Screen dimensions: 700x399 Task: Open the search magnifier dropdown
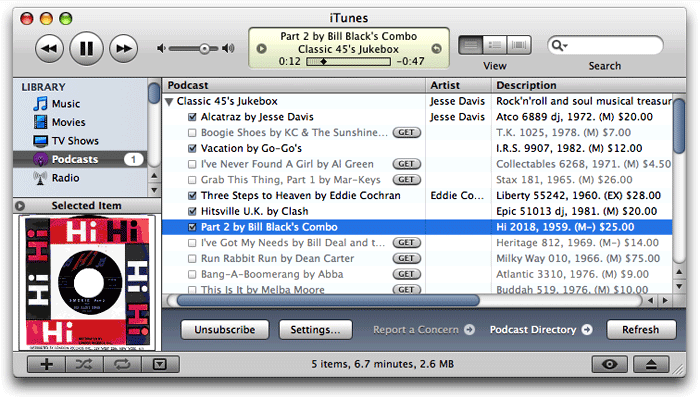(559, 46)
